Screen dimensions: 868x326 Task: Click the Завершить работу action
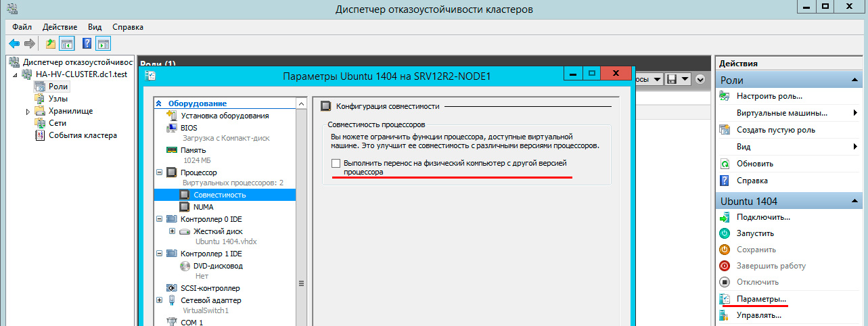(771, 266)
